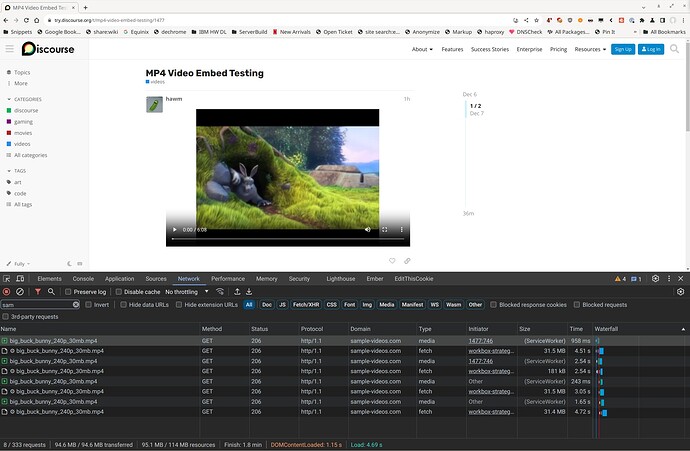Copy the post link with chain icon

(x=407, y=261)
